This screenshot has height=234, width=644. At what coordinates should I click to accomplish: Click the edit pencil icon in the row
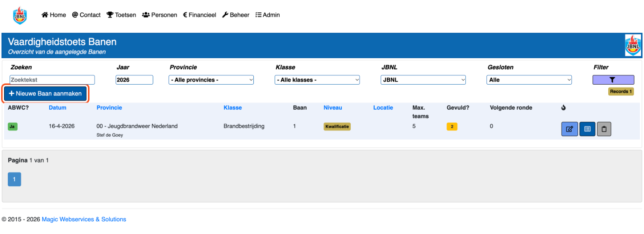pos(569,129)
